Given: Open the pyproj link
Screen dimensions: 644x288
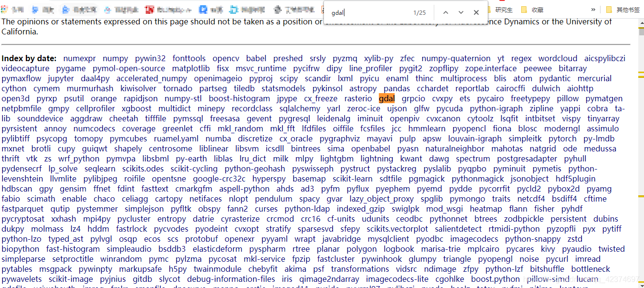Looking at the screenshot, I should (x=261, y=78).
